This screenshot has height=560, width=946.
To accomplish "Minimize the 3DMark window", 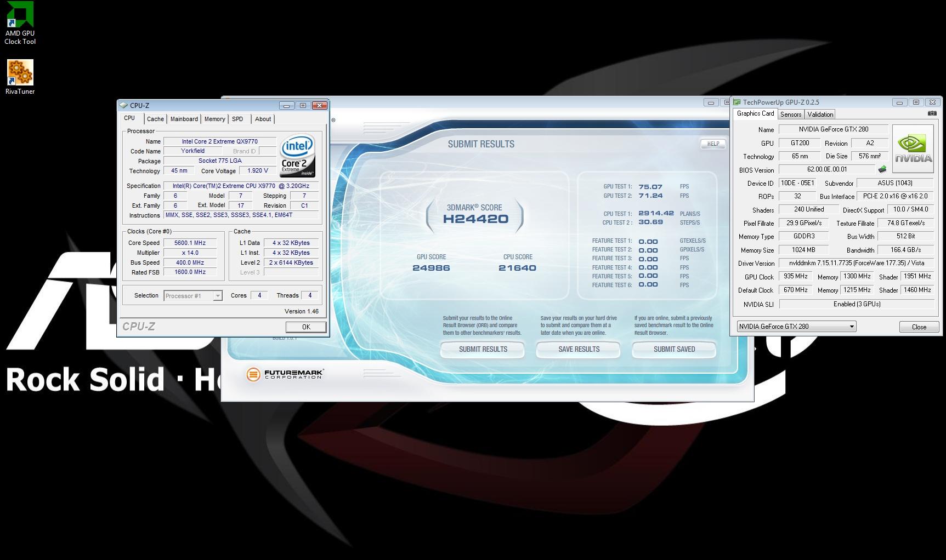I will pos(711,102).
